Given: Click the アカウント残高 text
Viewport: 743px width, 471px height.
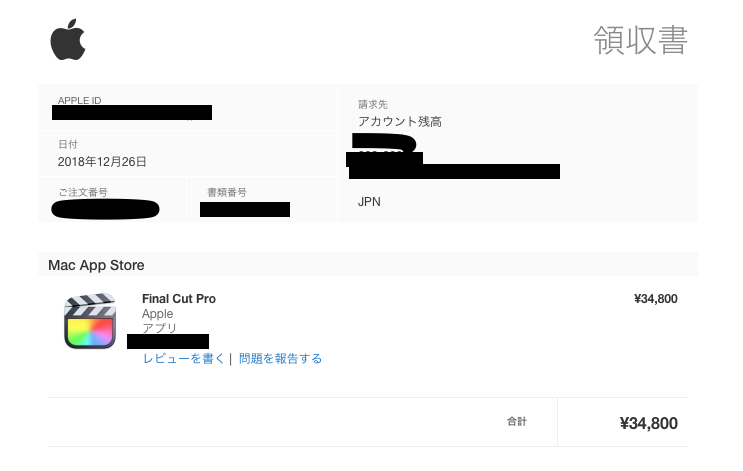Looking at the screenshot, I should point(400,121).
